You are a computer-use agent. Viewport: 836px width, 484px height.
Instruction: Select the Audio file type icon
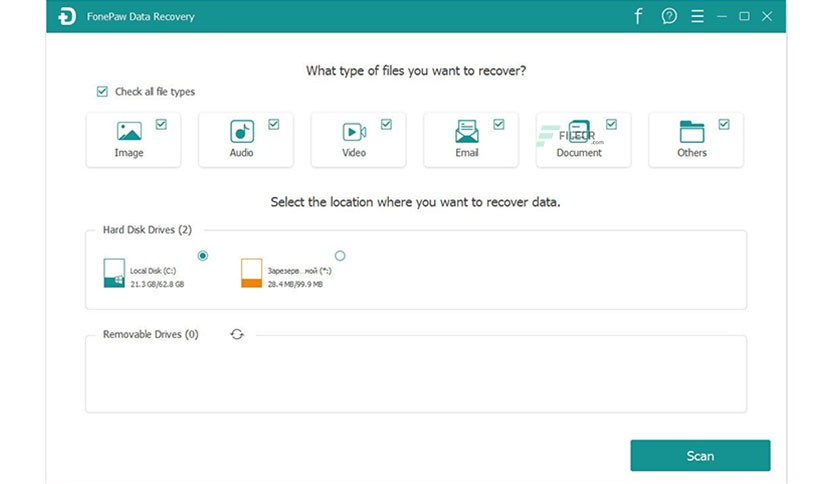pos(242,131)
